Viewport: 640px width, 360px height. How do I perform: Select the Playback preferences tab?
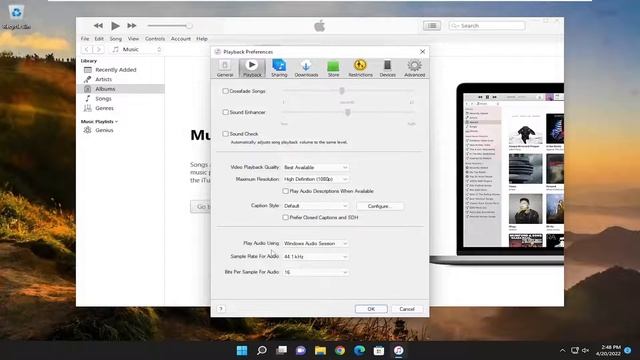252,68
